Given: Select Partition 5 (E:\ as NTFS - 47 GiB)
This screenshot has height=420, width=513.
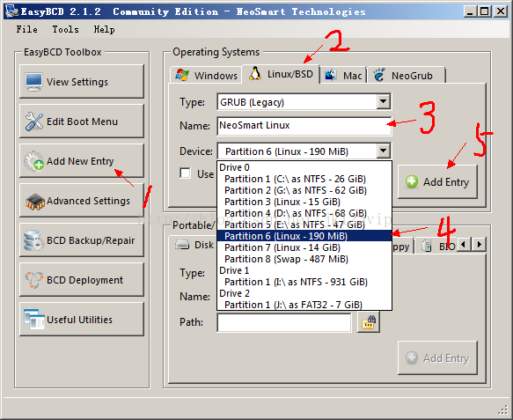Looking at the screenshot, I should (x=304, y=225).
